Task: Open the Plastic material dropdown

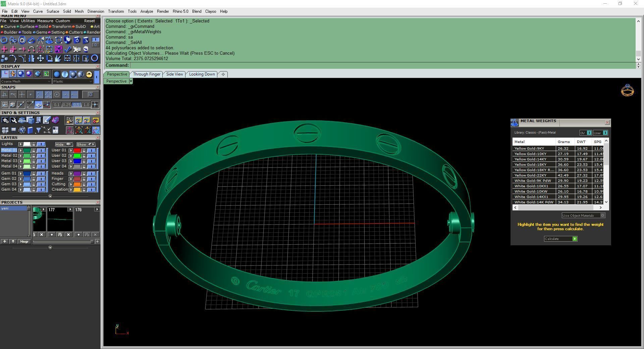Action: coord(72,81)
